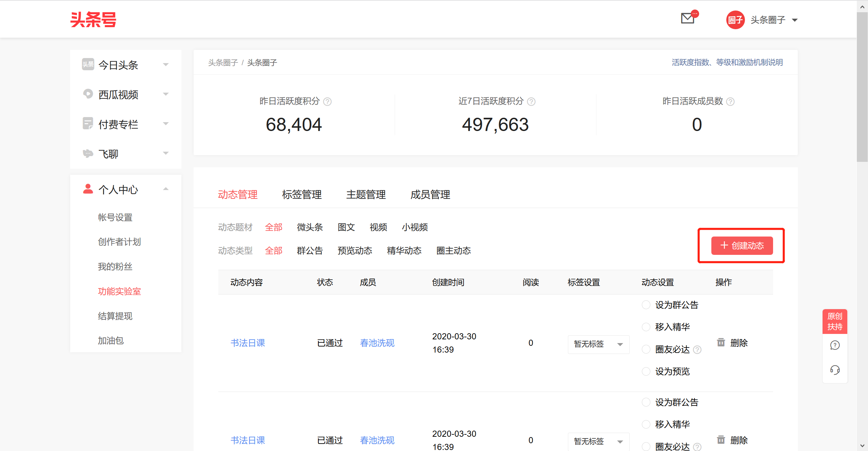Switch to 动态管理 tab

click(x=238, y=194)
